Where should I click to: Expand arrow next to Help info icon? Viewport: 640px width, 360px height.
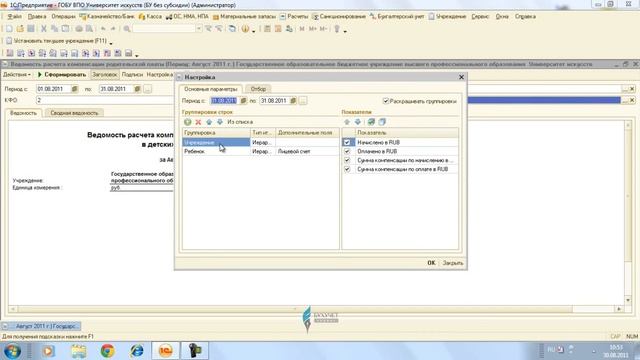coord(253,31)
